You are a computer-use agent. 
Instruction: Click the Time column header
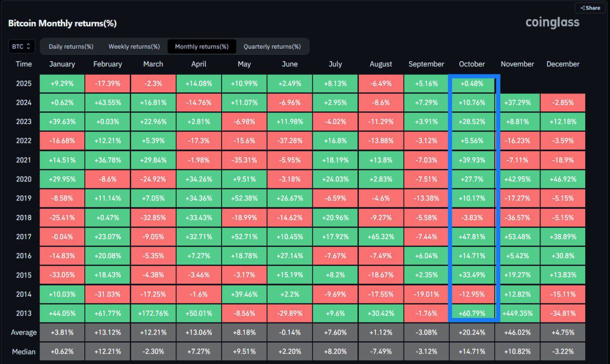pyautogui.click(x=24, y=64)
